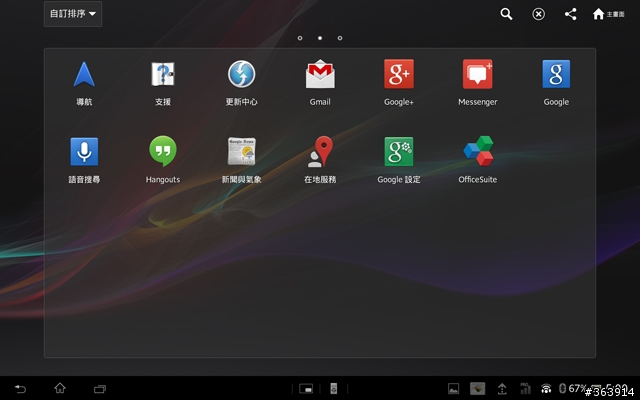Launch the Hangouts app
The image size is (640, 400).
pyautogui.click(x=163, y=160)
